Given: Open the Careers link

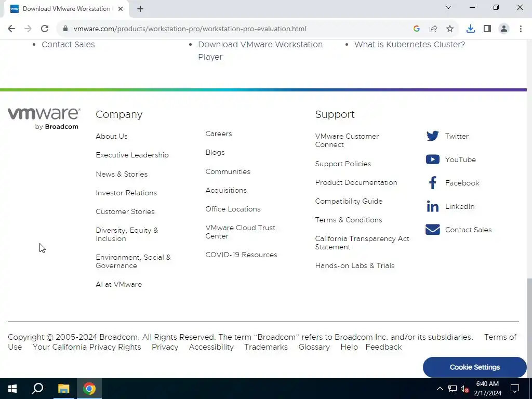Looking at the screenshot, I should point(219,134).
